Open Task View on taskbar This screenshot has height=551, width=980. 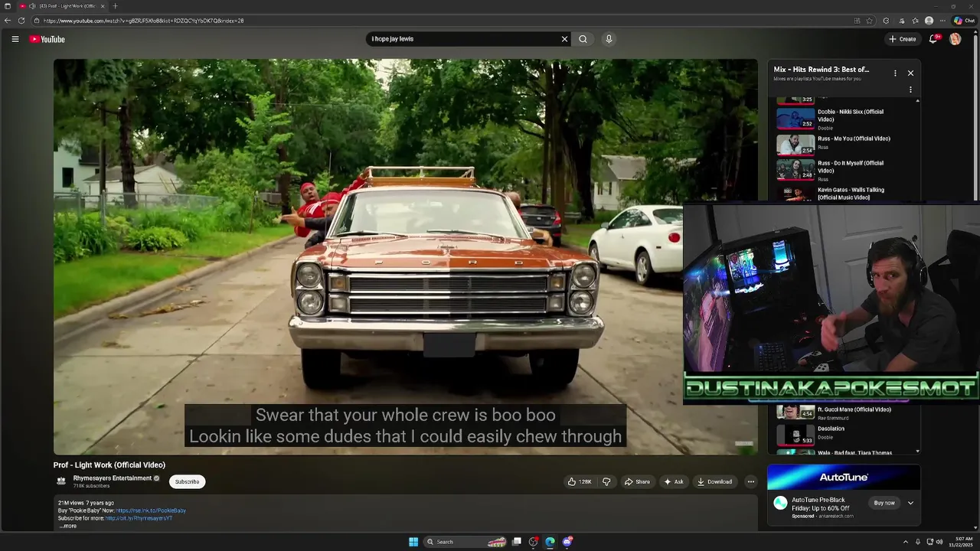(x=517, y=542)
